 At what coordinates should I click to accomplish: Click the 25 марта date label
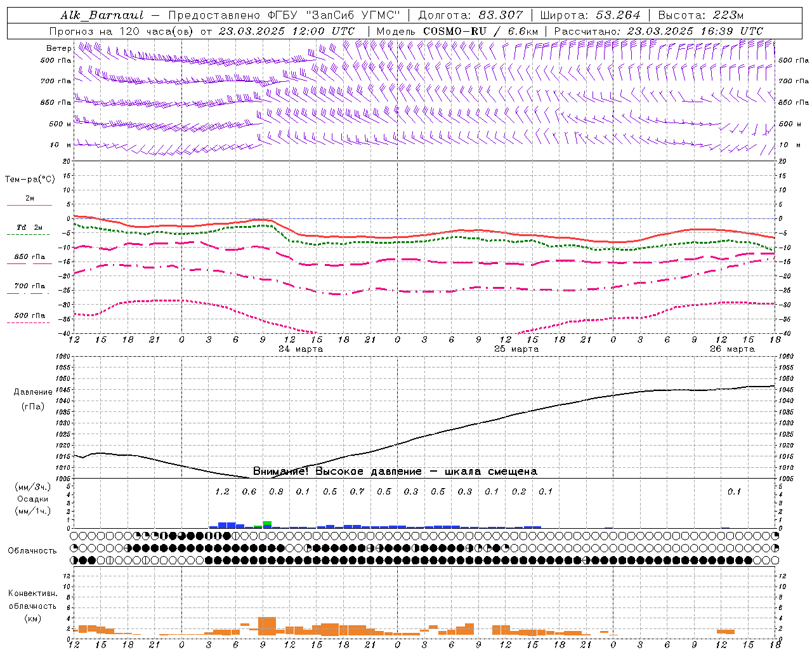click(516, 349)
